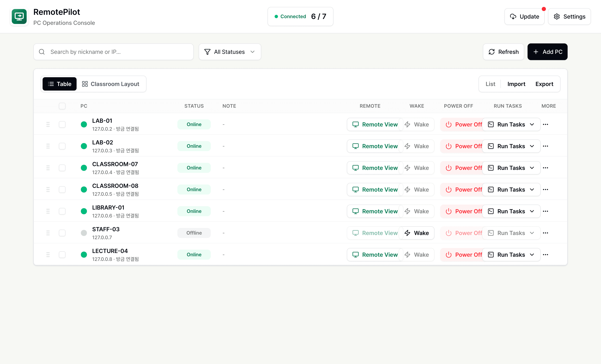Click the drag handle for LECTURE-04 row
Viewport: 601px width, 364px height.
48,255
